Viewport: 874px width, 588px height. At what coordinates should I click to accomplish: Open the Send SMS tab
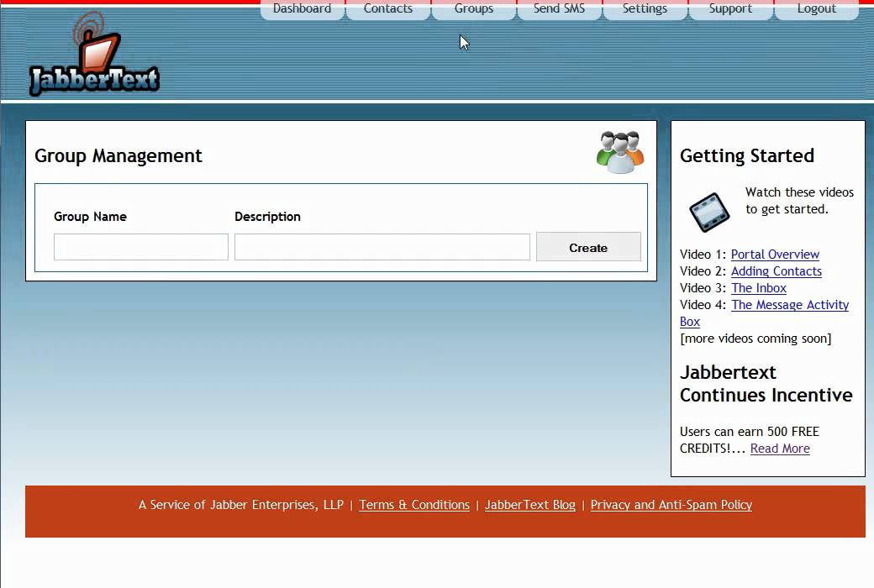(559, 9)
